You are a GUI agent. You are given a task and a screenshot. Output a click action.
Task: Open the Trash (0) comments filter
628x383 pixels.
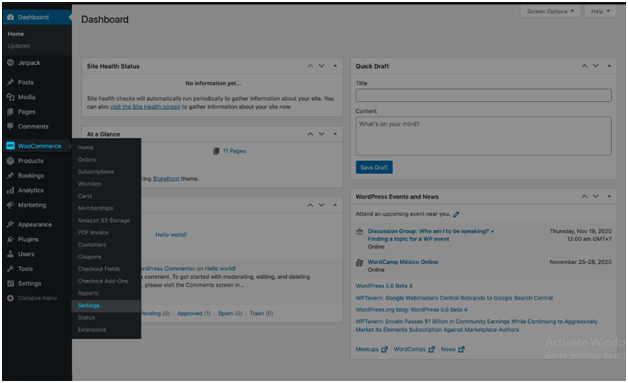coord(261,314)
